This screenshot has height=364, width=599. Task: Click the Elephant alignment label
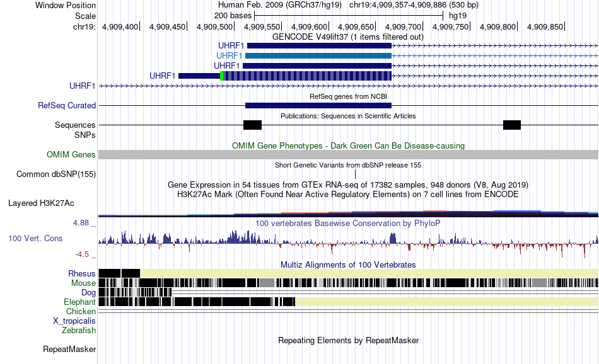tap(79, 302)
